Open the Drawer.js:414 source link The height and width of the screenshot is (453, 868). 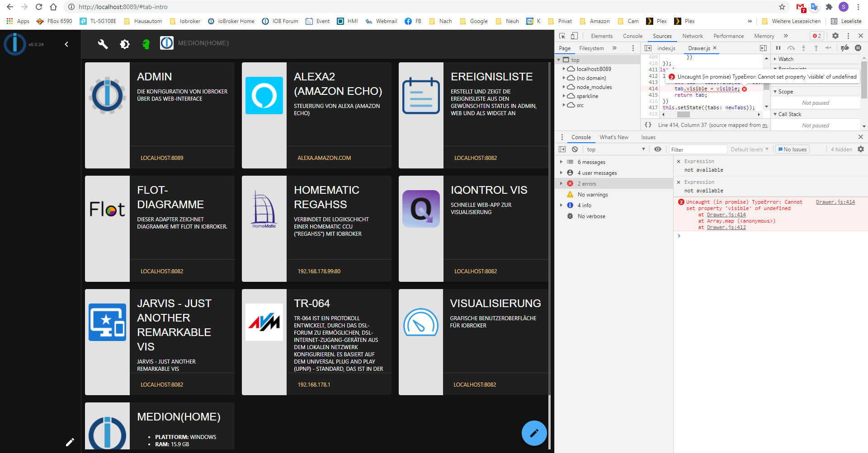tap(835, 202)
